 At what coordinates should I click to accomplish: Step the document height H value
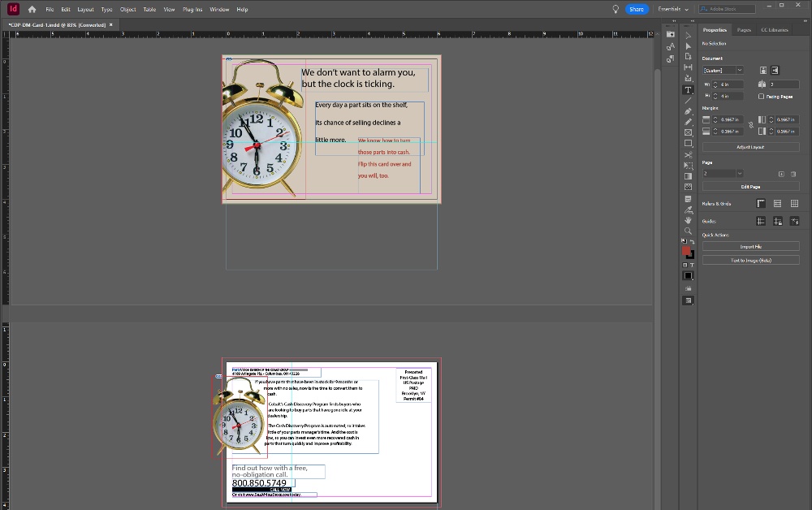point(715,97)
